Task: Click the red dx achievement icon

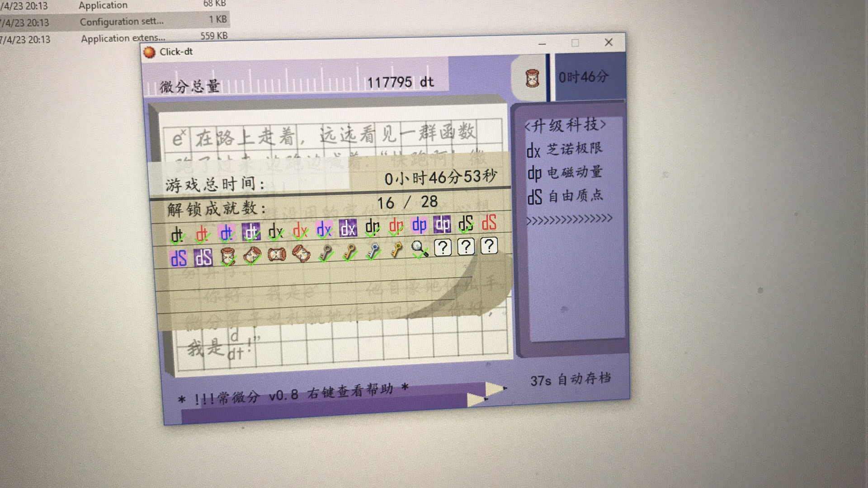Action: click(x=300, y=230)
